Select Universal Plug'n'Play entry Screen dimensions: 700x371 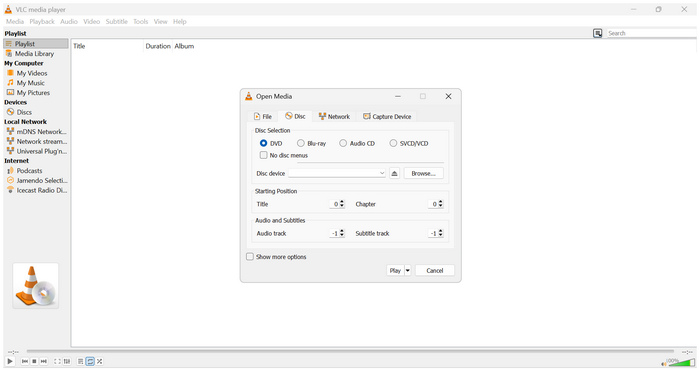tap(36, 151)
